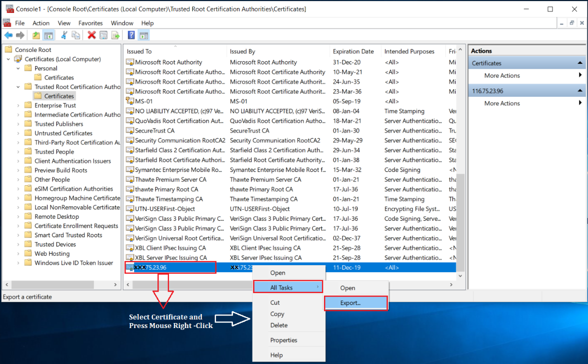Click the red Delete X toolbar icon
Viewport: 588px width, 364px height.
(x=91, y=35)
